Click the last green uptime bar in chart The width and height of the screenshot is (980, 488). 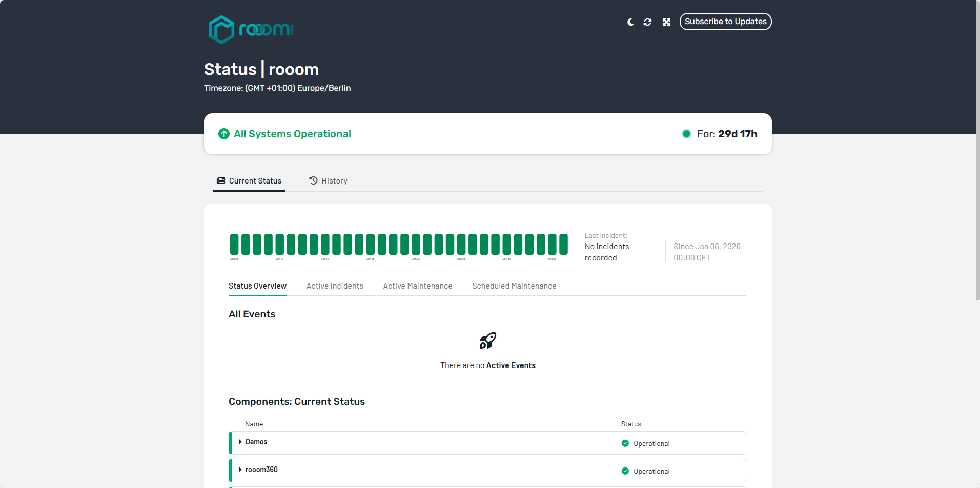pos(563,244)
